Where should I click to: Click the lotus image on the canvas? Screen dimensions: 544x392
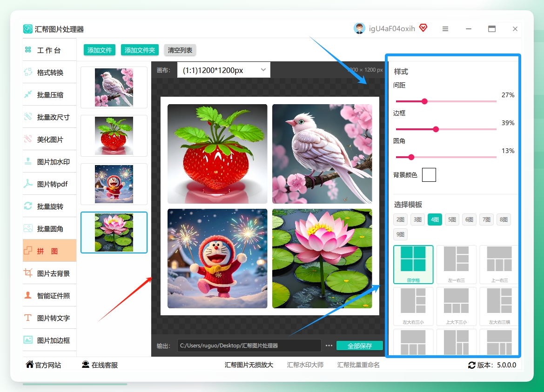(x=322, y=259)
